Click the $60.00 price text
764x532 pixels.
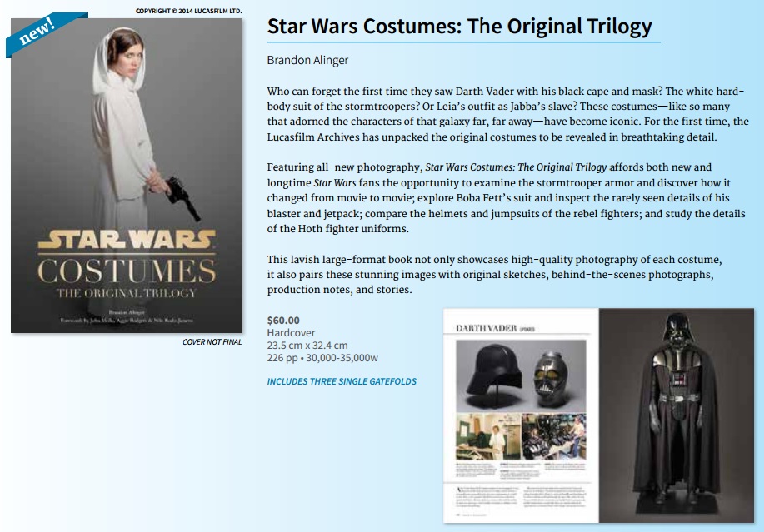tap(283, 321)
